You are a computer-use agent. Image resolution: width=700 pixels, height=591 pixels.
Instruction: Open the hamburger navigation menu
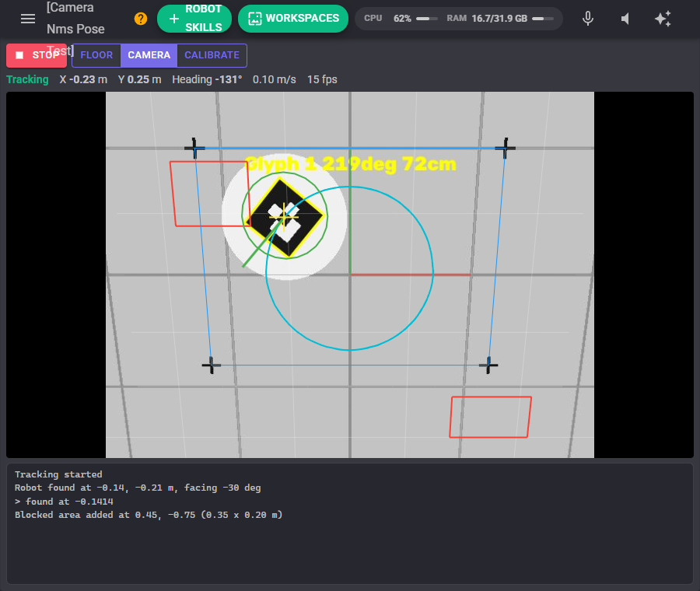pyautogui.click(x=28, y=19)
